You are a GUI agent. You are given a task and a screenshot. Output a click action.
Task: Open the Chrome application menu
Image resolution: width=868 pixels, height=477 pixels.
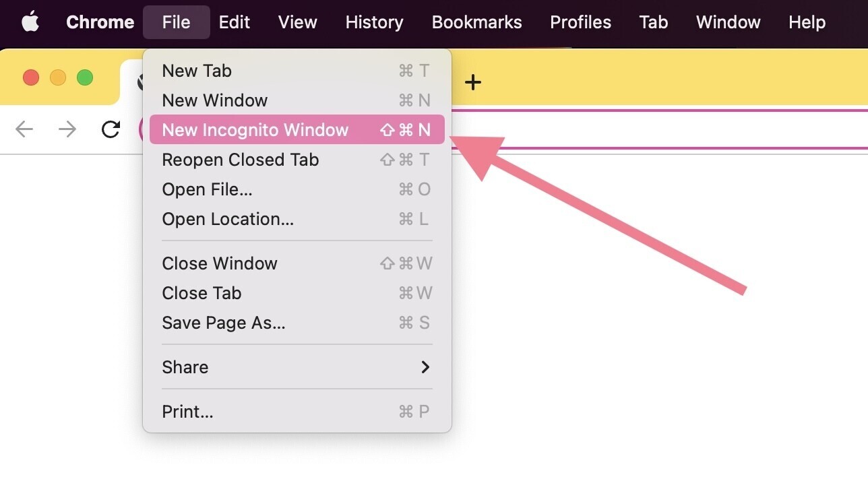pyautogui.click(x=100, y=22)
